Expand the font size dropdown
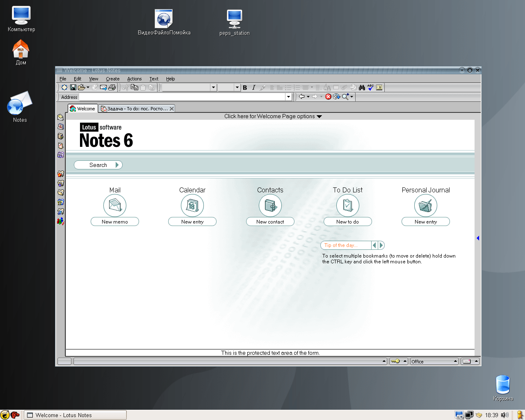 (x=237, y=87)
